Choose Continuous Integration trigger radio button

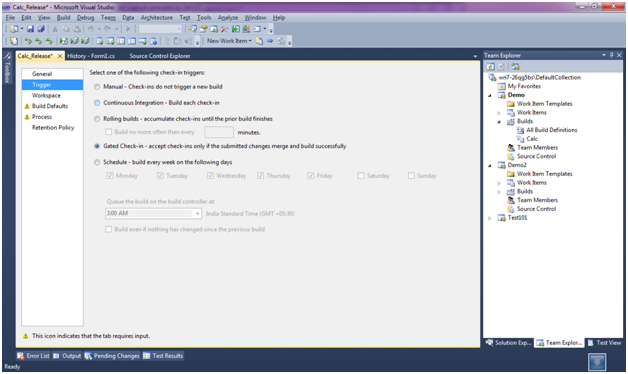[97, 103]
